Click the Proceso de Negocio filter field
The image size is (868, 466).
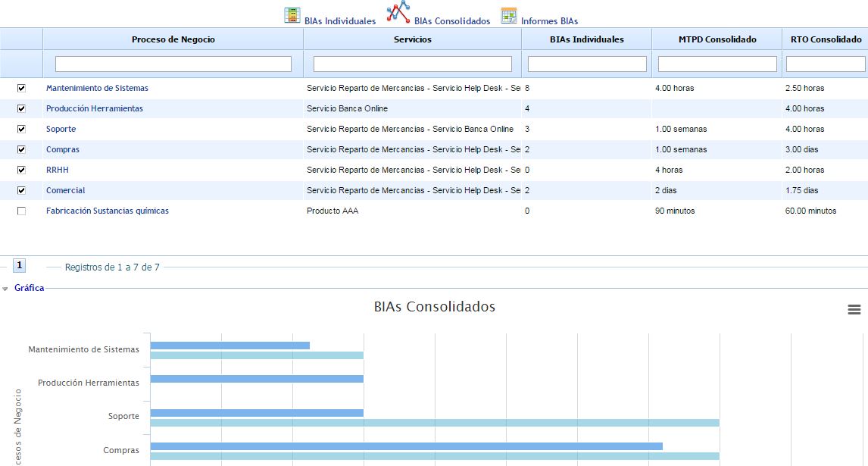[x=173, y=64]
